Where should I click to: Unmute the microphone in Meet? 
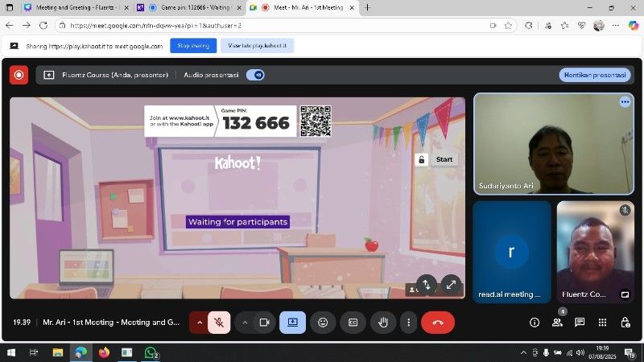(x=219, y=323)
